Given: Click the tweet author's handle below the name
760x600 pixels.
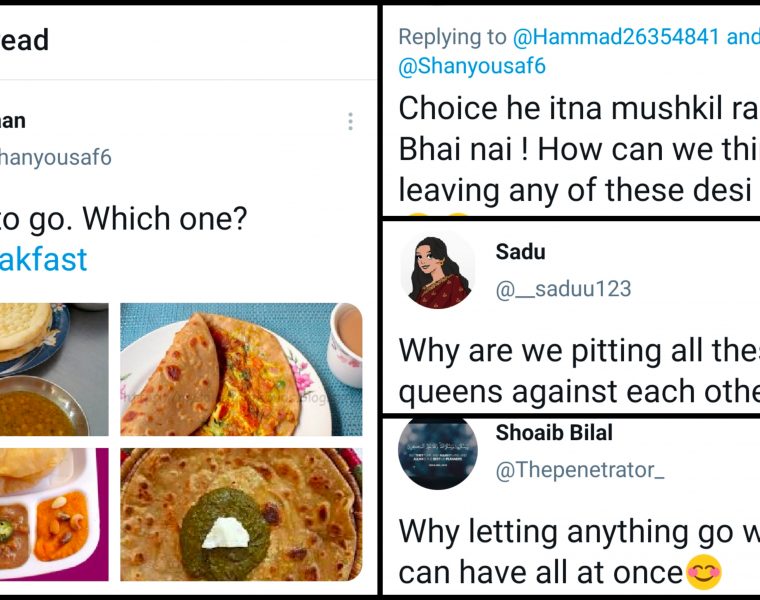Looking at the screenshot, I should pos(55,157).
